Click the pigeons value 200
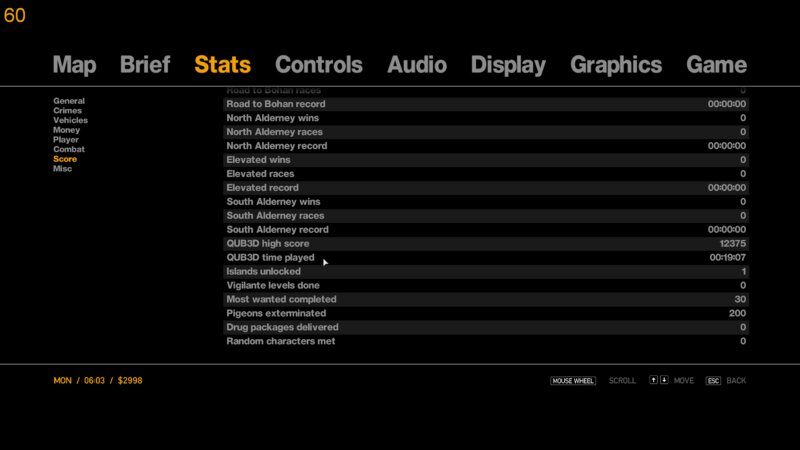 (x=737, y=313)
